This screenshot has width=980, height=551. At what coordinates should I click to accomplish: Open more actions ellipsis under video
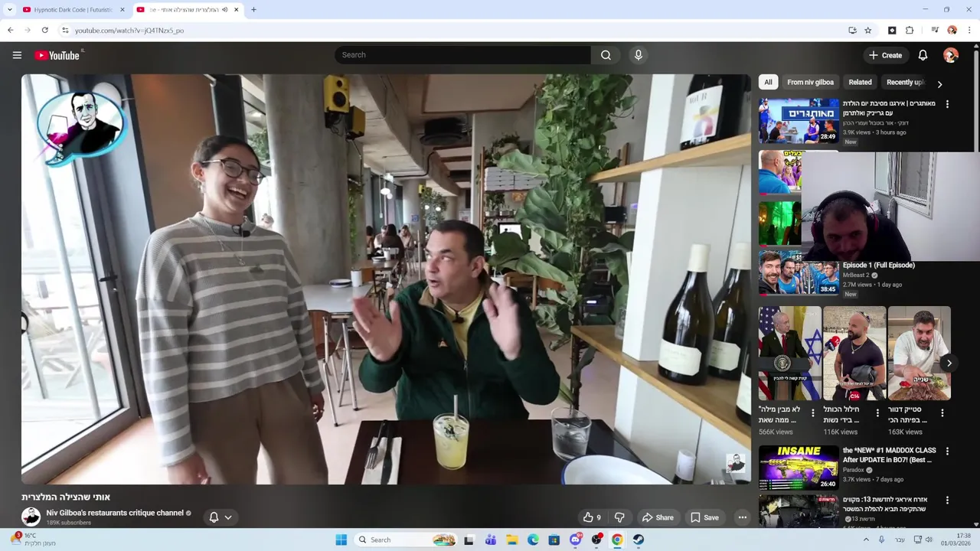click(742, 517)
